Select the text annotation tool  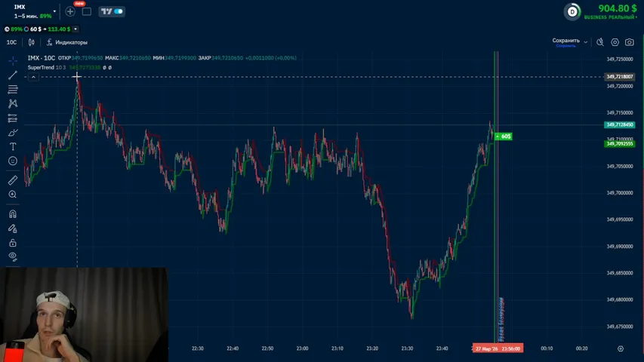tap(13, 146)
